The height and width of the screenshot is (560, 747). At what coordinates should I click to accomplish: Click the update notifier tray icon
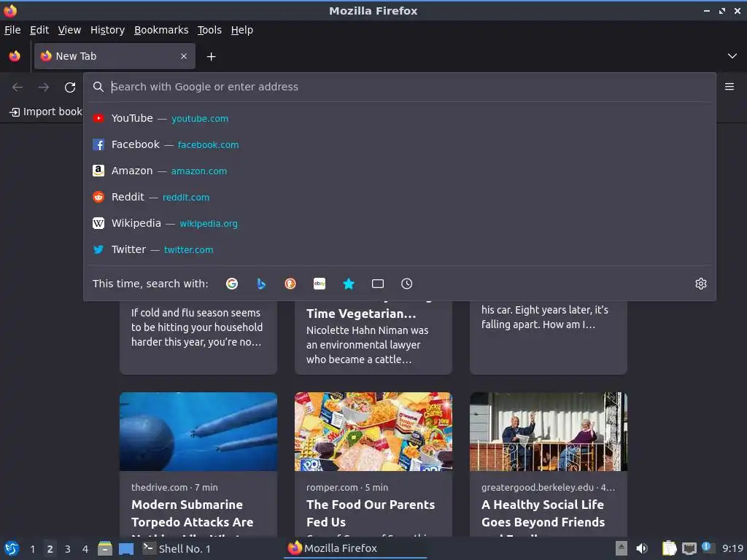[x=708, y=548]
